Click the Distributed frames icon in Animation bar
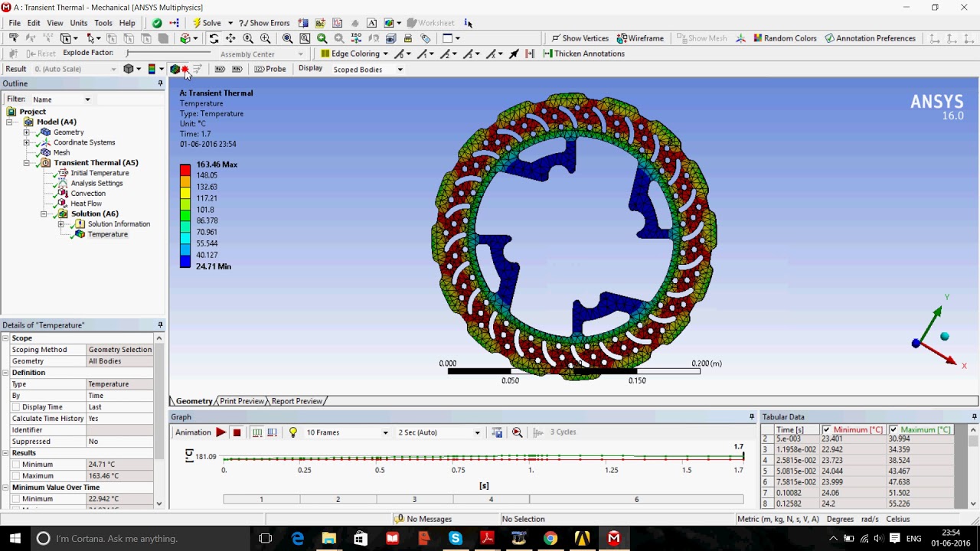 point(257,432)
